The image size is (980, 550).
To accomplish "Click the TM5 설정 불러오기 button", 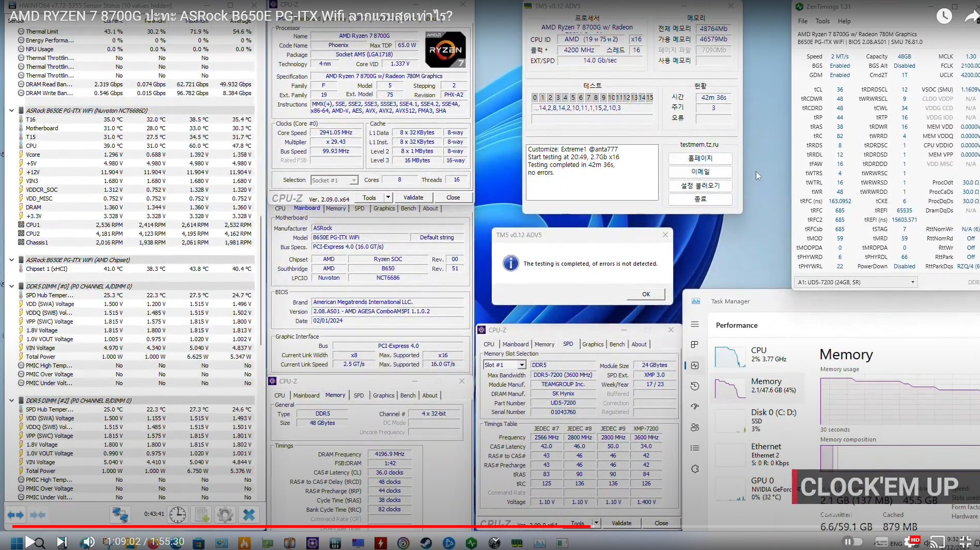I will click(x=700, y=186).
